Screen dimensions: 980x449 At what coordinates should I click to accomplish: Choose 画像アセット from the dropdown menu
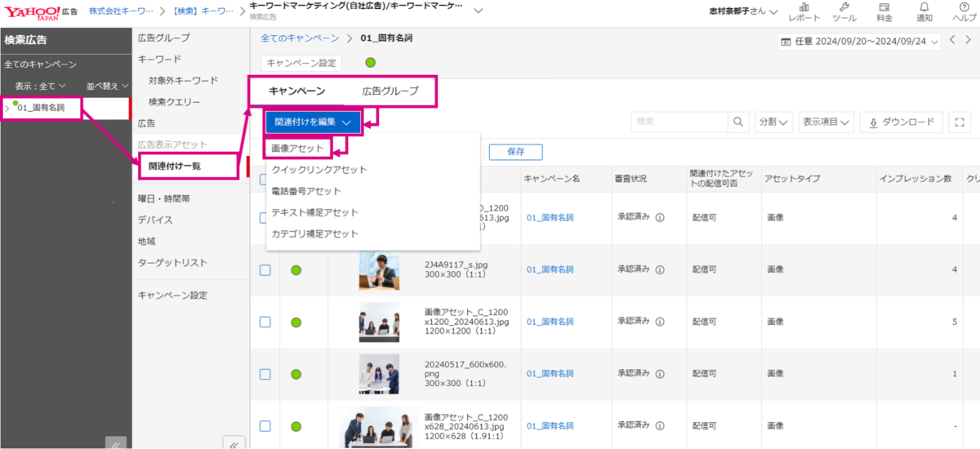pyautogui.click(x=296, y=149)
